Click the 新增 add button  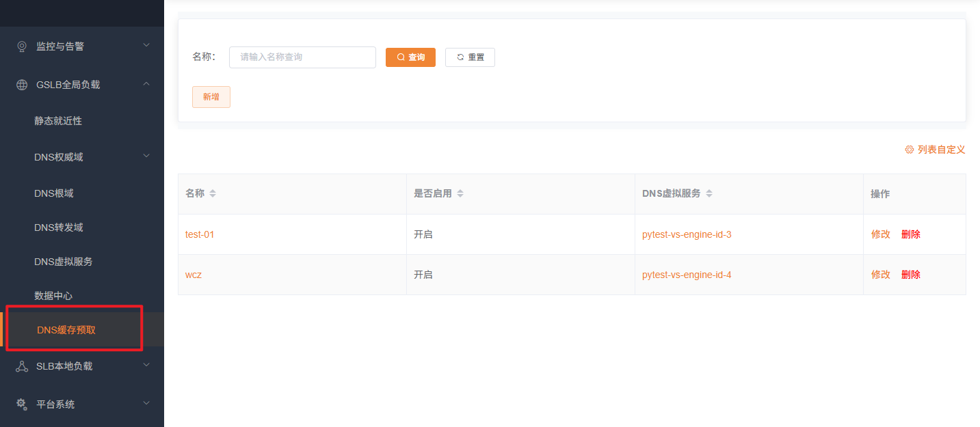(x=211, y=97)
